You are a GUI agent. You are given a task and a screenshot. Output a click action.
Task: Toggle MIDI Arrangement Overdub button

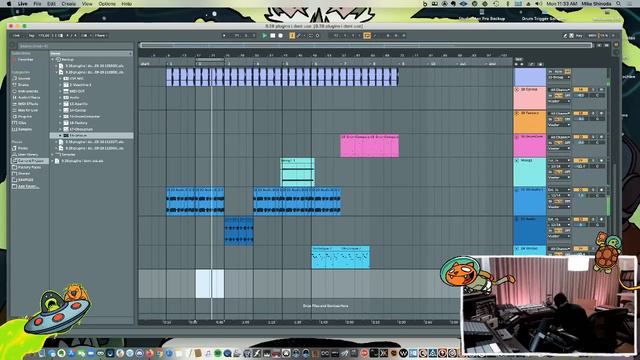[x=292, y=36]
